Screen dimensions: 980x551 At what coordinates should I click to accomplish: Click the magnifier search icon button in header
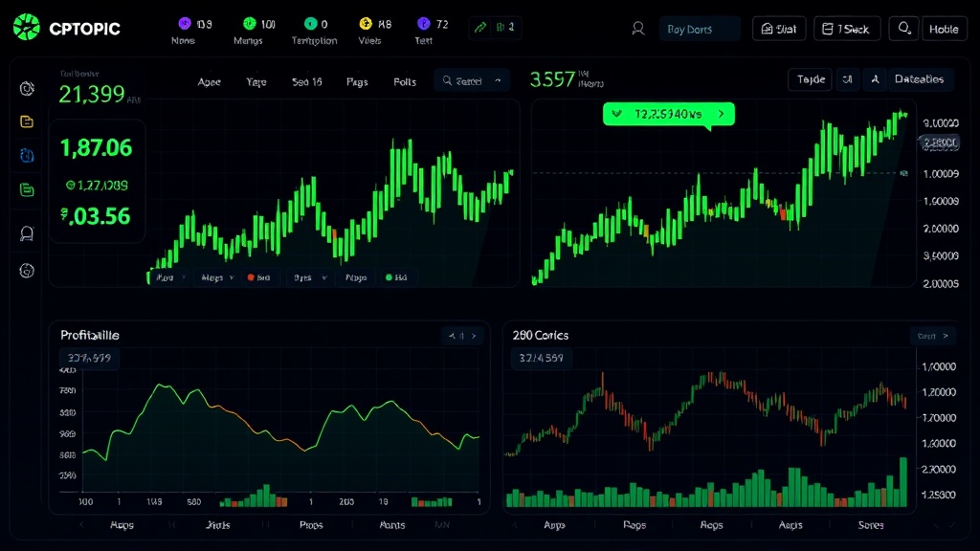(904, 29)
